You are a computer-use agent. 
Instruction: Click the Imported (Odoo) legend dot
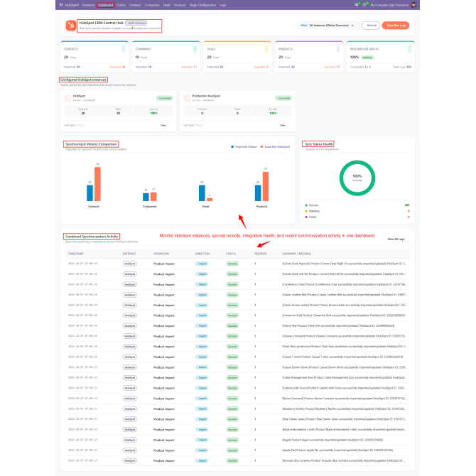tap(232, 147)
